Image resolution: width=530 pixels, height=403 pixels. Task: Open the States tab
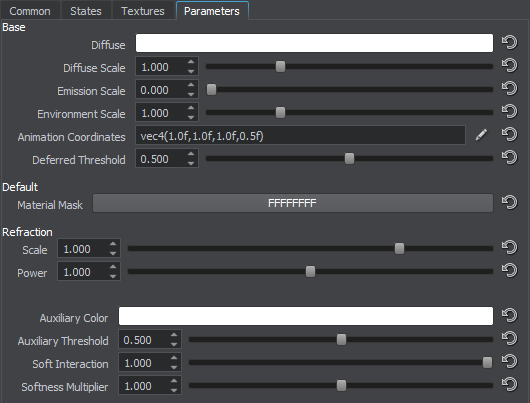(86, 11)
